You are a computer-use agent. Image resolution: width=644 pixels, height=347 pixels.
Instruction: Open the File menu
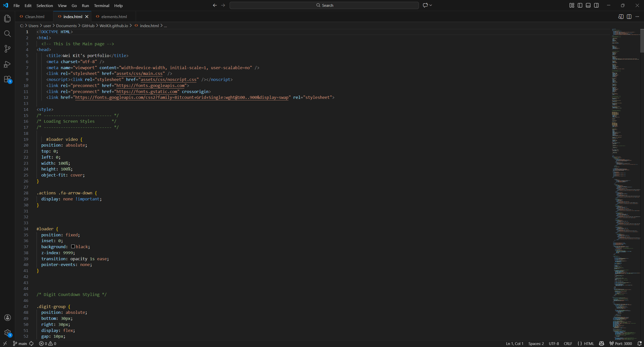17,6
